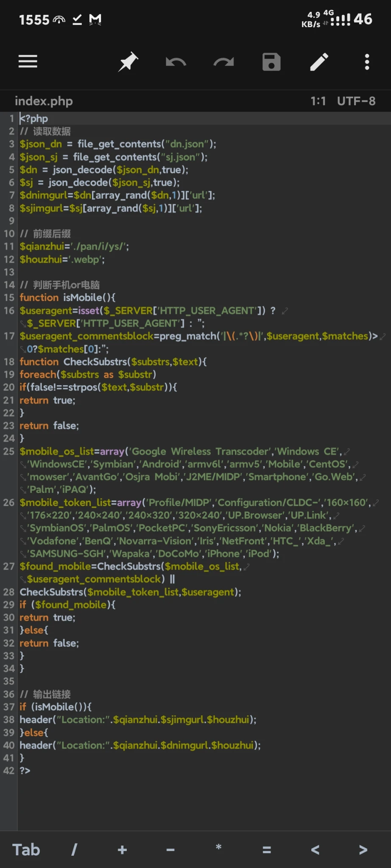Insert Tab from the shortcut bar
This screenshot has height=868, width=391.
(26, 849)
